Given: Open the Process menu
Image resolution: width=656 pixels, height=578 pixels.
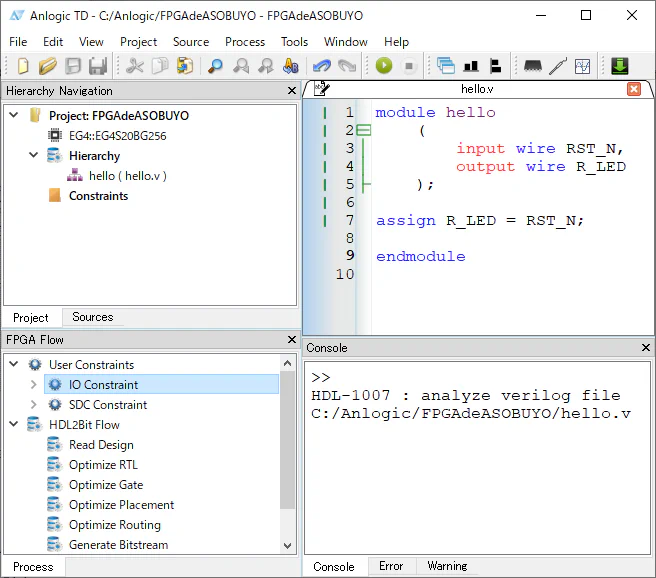Looking at the screenshot, I should pyautogui.click(x=245, y=42).
